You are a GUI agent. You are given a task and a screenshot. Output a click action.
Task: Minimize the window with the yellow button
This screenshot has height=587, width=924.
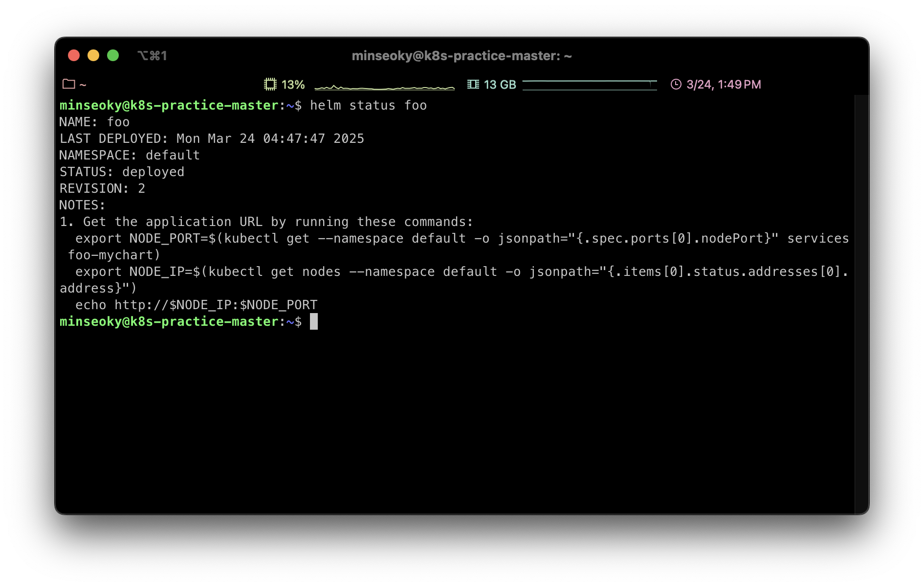[x=93, y=56]
